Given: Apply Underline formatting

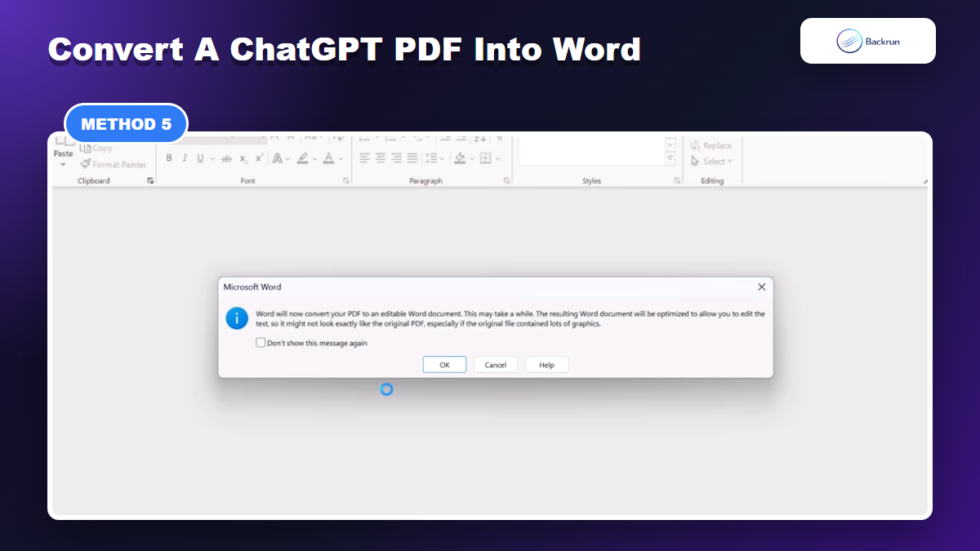Looking at the screenshot, I should [x=200, y=158].
